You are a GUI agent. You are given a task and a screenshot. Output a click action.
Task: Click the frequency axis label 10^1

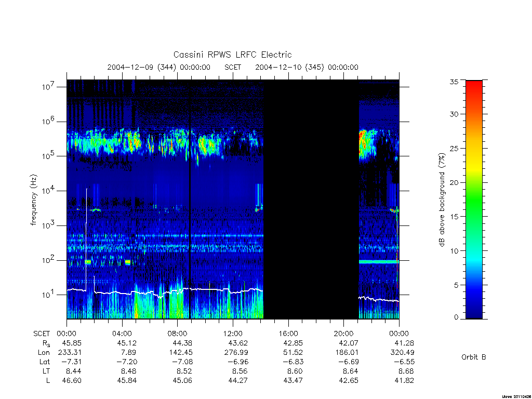[48, 295]
